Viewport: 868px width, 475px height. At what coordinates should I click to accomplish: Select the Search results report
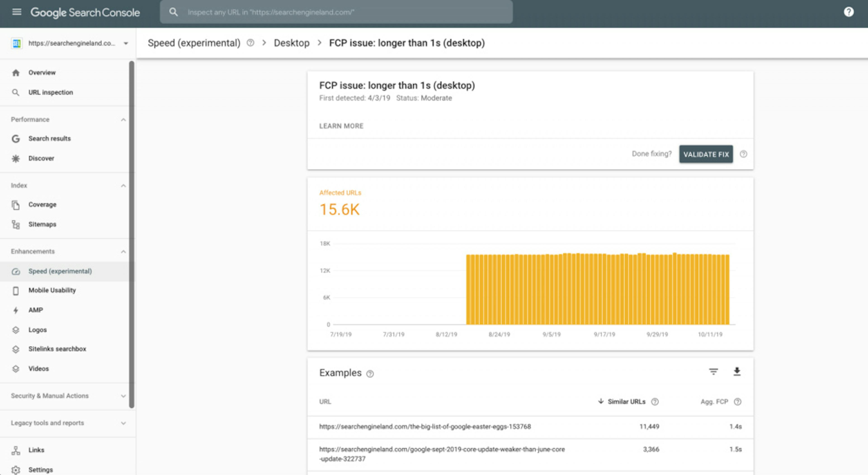(49, 138)
